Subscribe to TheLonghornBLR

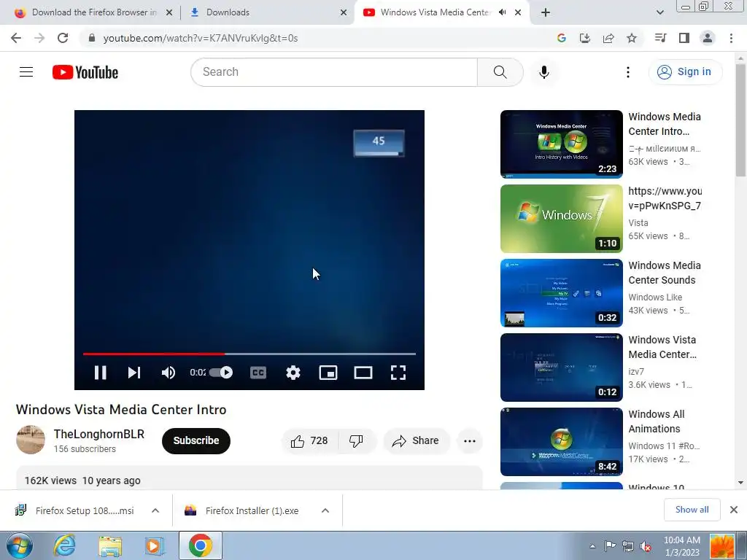[196, 441]
